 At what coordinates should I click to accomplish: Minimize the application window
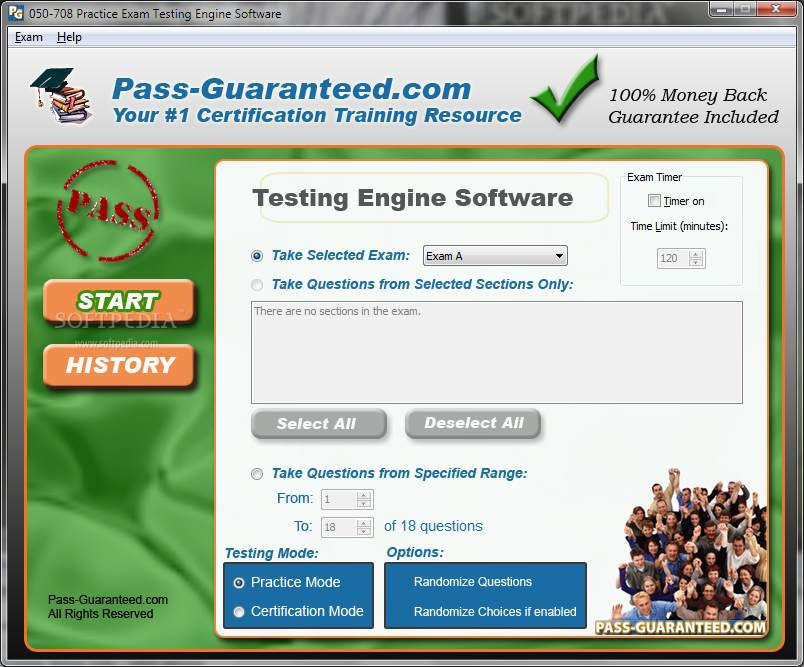[x=722, y=9]
